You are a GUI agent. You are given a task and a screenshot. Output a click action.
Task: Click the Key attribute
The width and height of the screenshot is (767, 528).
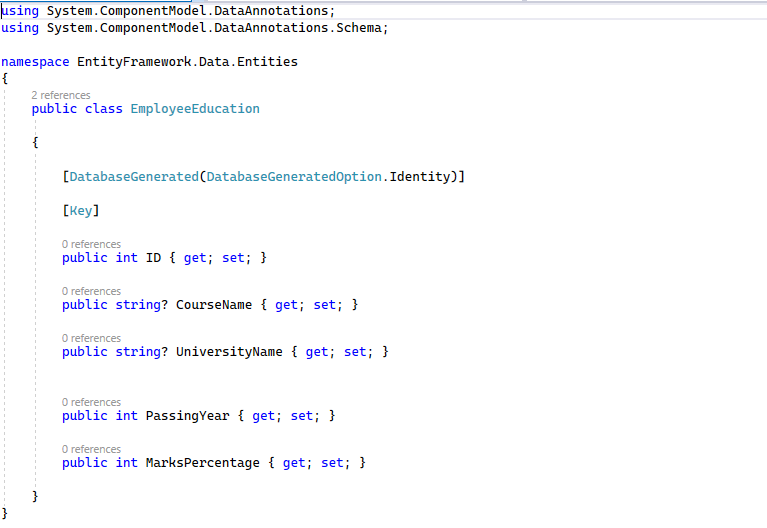81,211
